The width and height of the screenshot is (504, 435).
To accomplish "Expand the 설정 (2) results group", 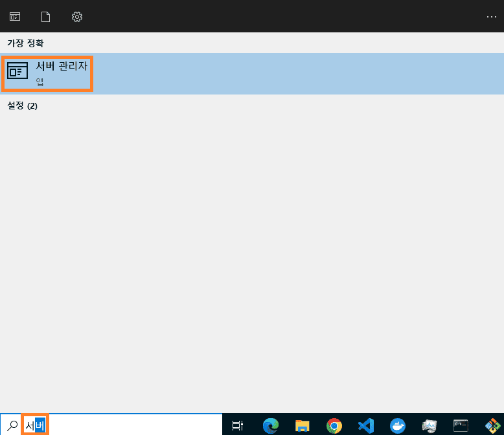I will click(x=23, y=106).
